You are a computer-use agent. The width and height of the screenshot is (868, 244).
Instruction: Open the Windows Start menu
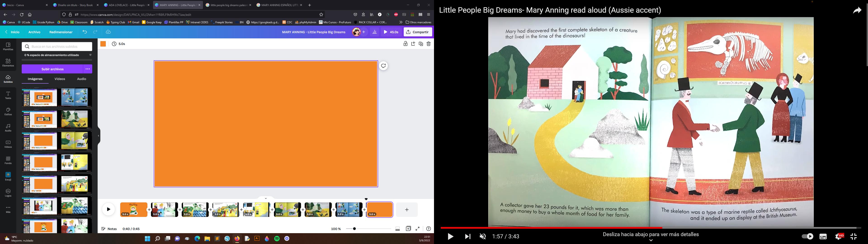pos(147,239)
